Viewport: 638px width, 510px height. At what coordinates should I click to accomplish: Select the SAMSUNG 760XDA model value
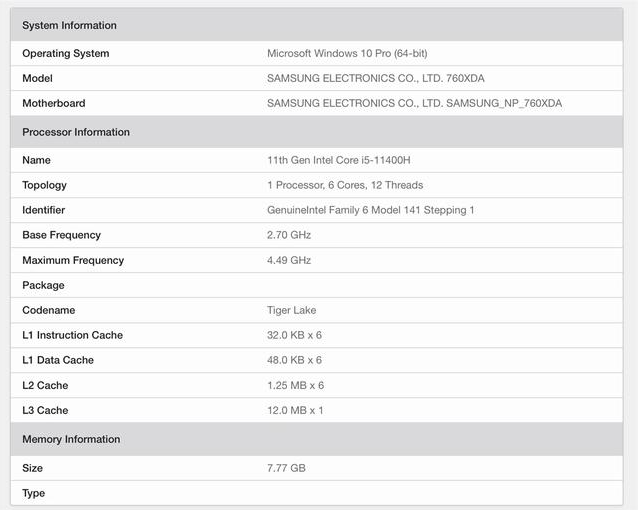click(375, 78)
